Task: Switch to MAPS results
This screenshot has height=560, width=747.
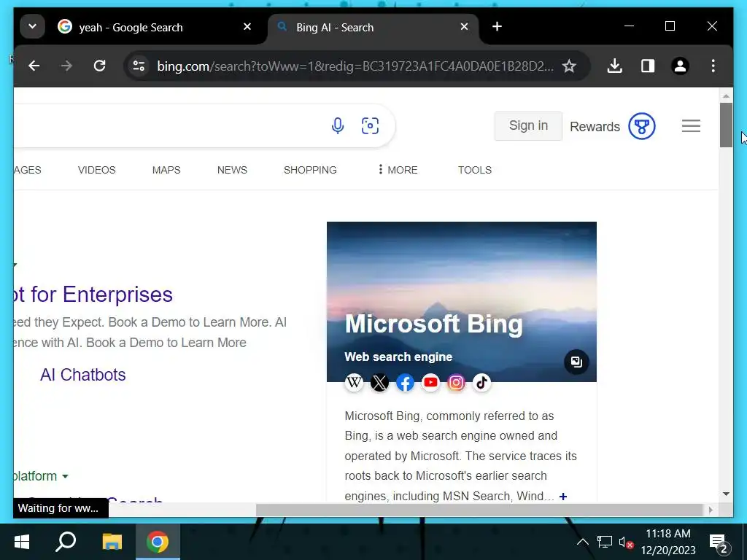Action: [x=166, y=169]
